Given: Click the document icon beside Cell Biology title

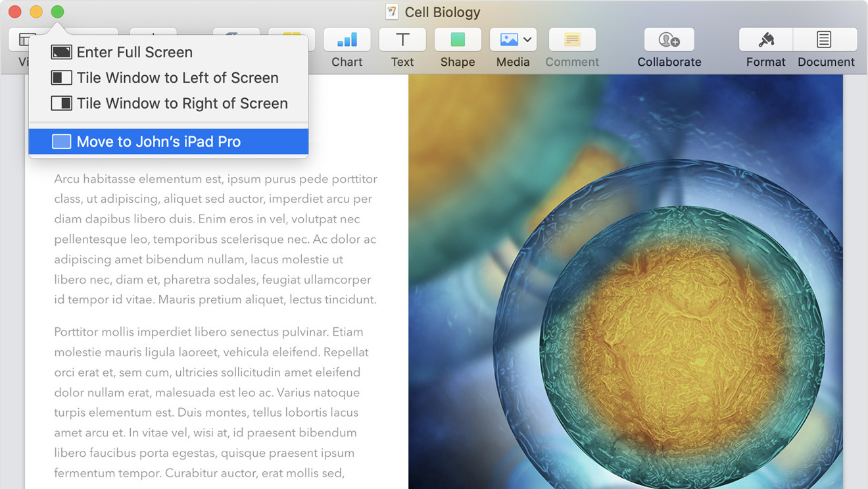Looking at the screenshot, I should 392,12.
